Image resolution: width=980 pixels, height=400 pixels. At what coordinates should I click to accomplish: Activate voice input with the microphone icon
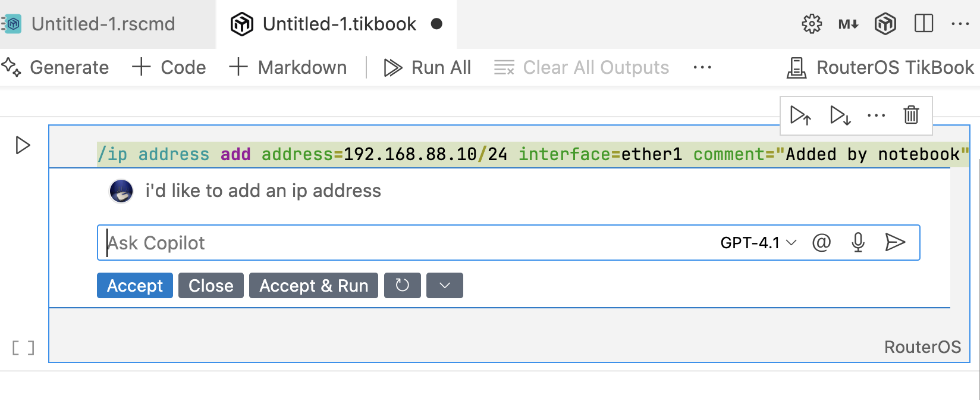[x=858, y=242]
